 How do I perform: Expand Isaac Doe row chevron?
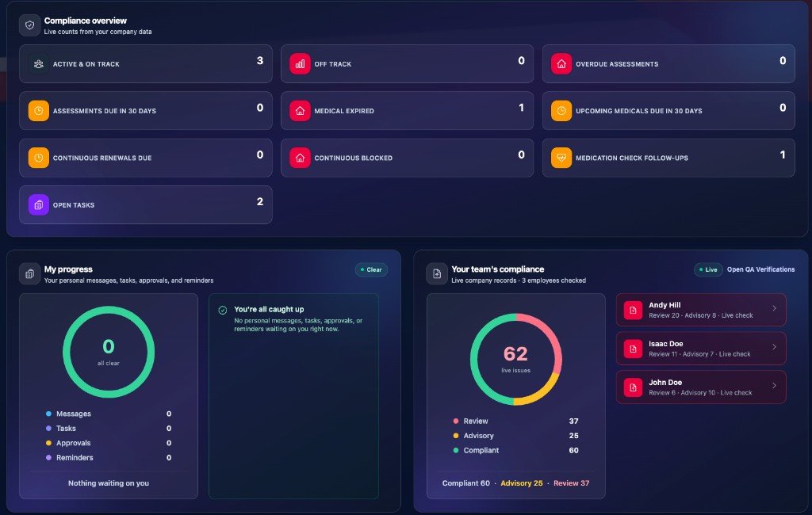click(x=774, y=347)
